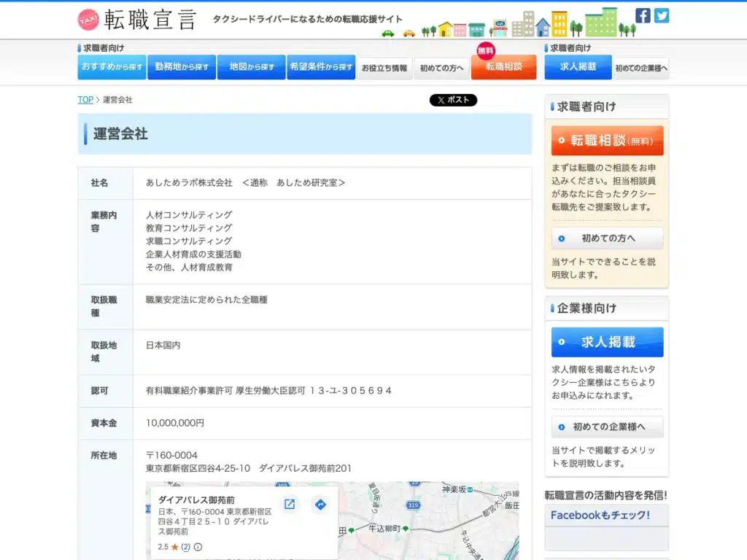Viewport: 747px width, 560px height.
Task: Click the pink TAXI logo badge
Action: [x=88, y=20]
